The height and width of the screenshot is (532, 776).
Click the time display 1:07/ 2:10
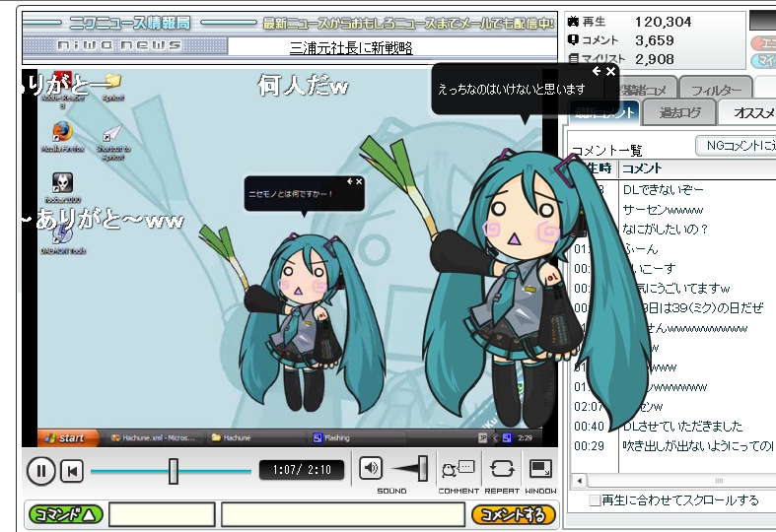tap(302, 469)
